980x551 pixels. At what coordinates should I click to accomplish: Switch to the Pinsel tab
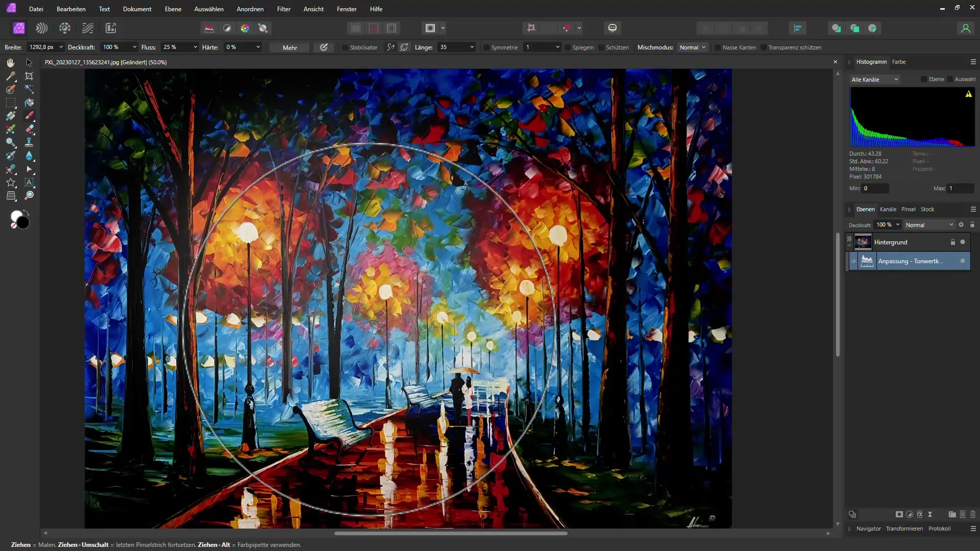pyautogui.click(x=909, y=209)
